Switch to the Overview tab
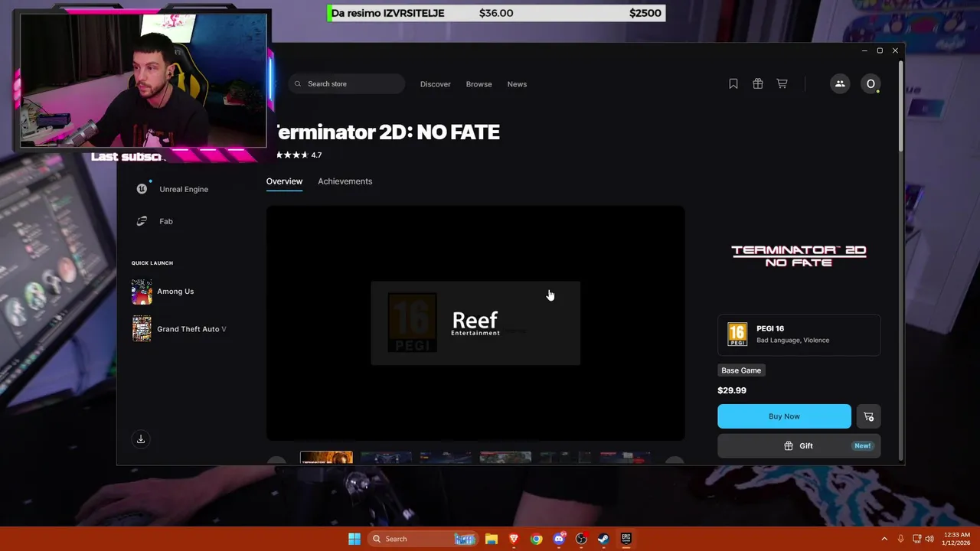This screenshot has height=551, width=980. (284, 181)
